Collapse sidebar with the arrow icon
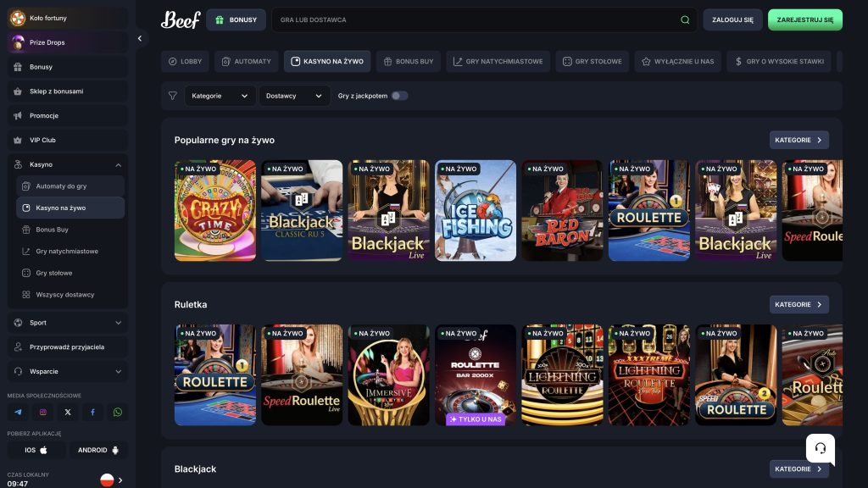The width and height of the screenshot is (868, 488). (140, 38)
